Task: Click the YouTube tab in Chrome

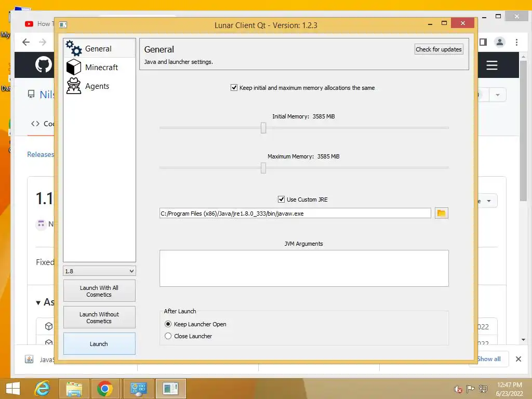Action: pos(38,24)
